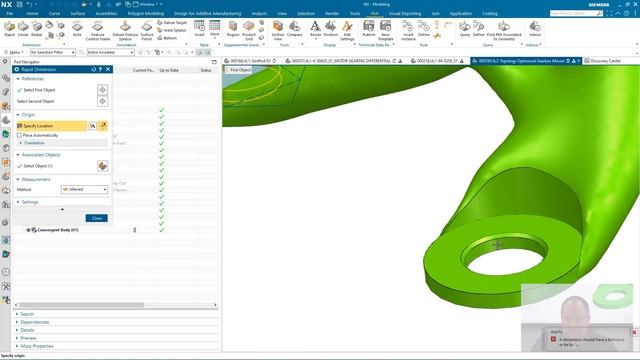Click the Query tool icon
Viewport: 640px width, 360px height.
pyautogui.click(x=465, y=29)
